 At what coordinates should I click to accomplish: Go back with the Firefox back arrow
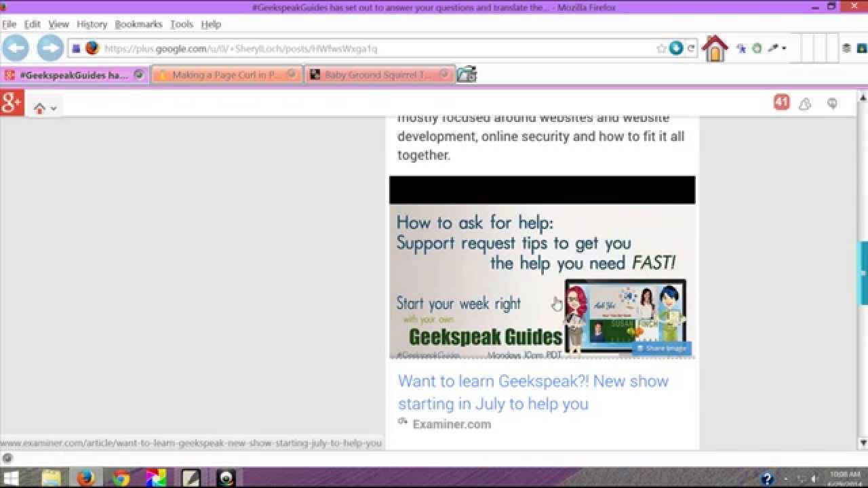[x=16, y=48]
